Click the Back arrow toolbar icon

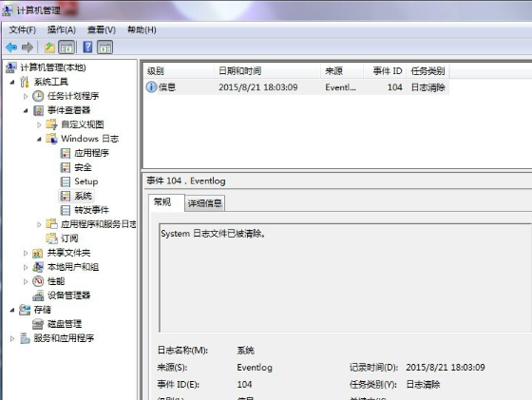pos(11,48)
